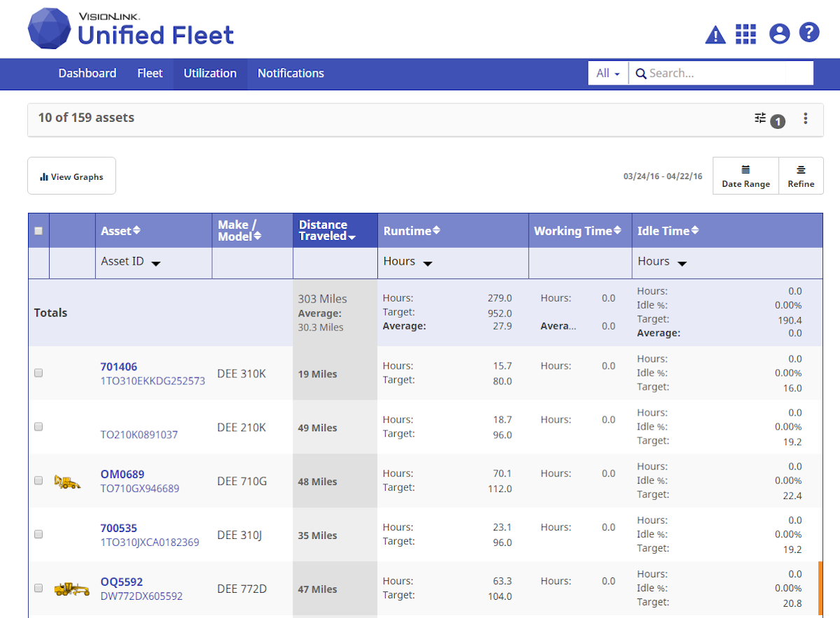Click the user account icon
Viewport: 840px width, 618px height.
[x=779, y=33]
